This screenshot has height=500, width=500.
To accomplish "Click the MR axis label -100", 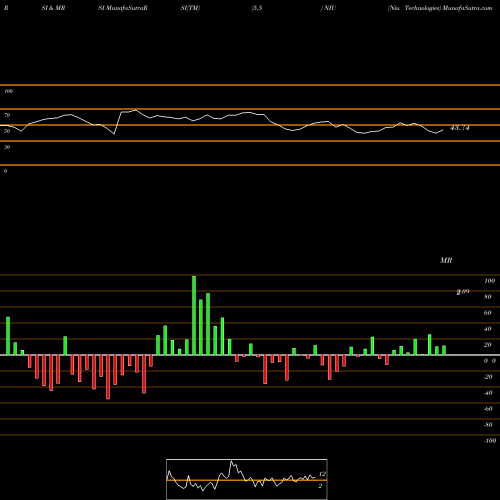I will pos(490,441).
